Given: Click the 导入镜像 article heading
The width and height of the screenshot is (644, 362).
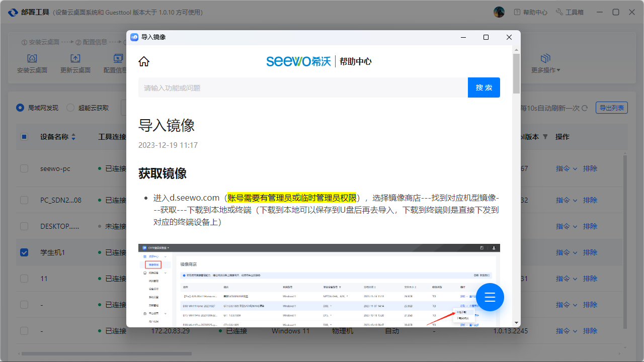Looking at the screenshot, I should tap(167, 126).
